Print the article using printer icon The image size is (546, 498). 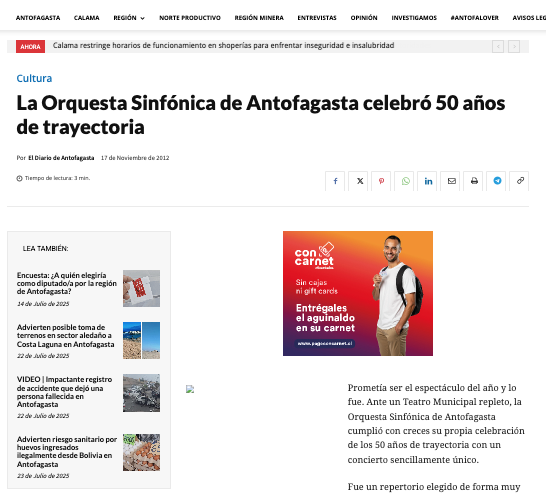pyautogui.click(x=473, y=181)
